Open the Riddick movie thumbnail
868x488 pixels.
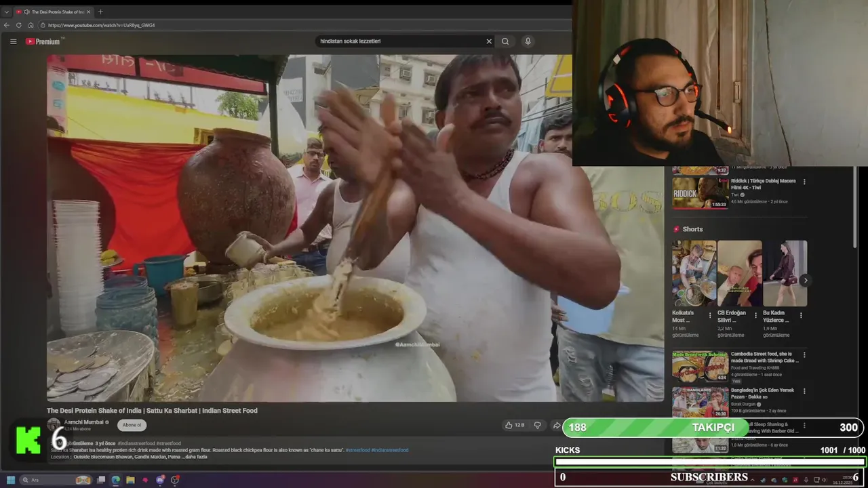pos(700,192)
